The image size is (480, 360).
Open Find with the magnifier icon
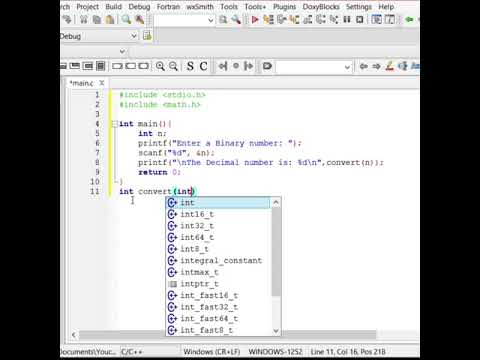(126, 20)
